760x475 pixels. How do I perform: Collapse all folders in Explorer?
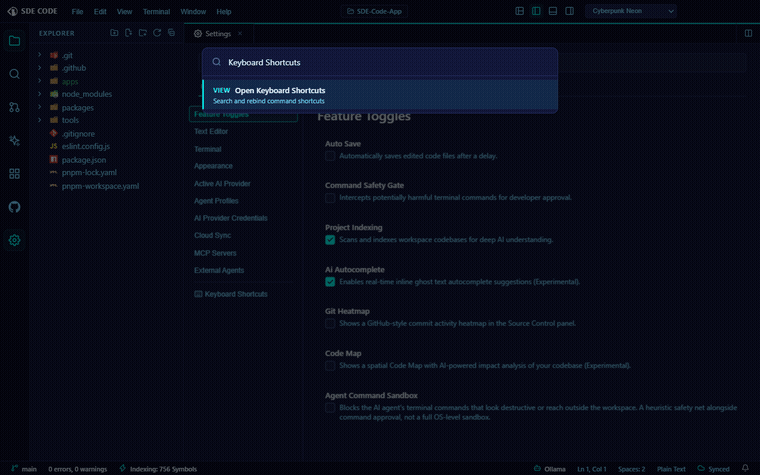point(171,33)
